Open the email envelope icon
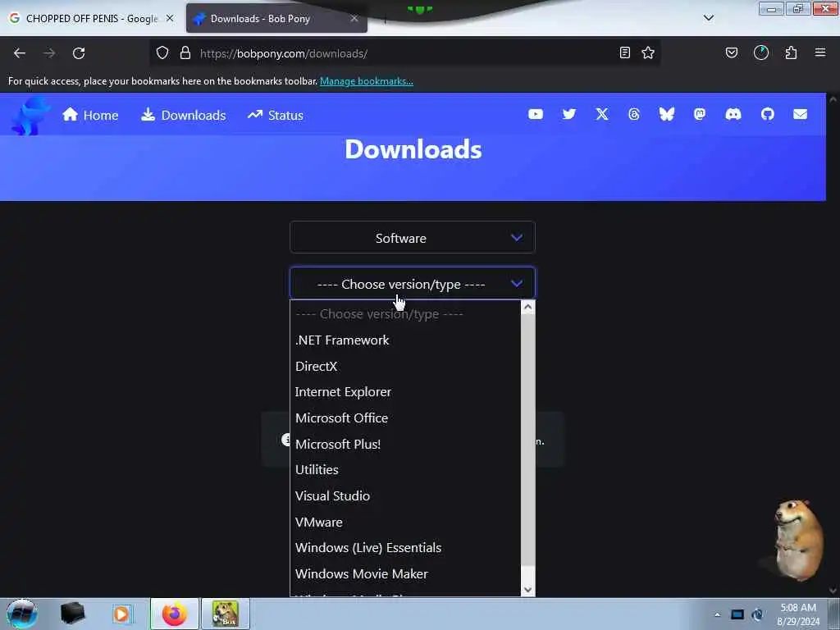The width and height of the screenshot is (840, 630). click(x=801, y=114)
